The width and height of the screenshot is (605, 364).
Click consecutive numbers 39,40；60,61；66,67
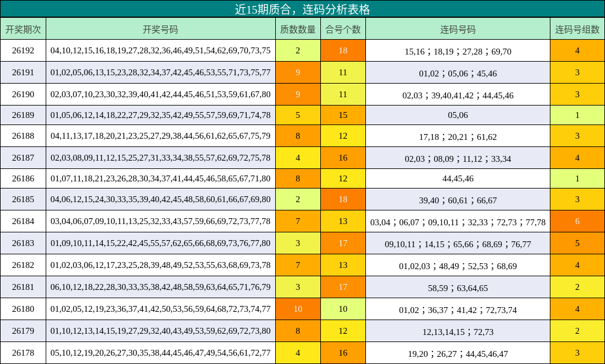point(458,200)
